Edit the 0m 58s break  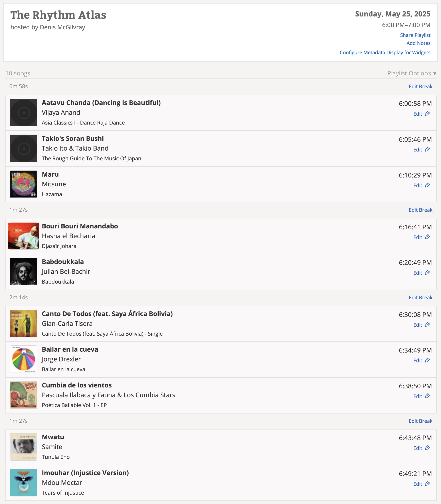420,87
